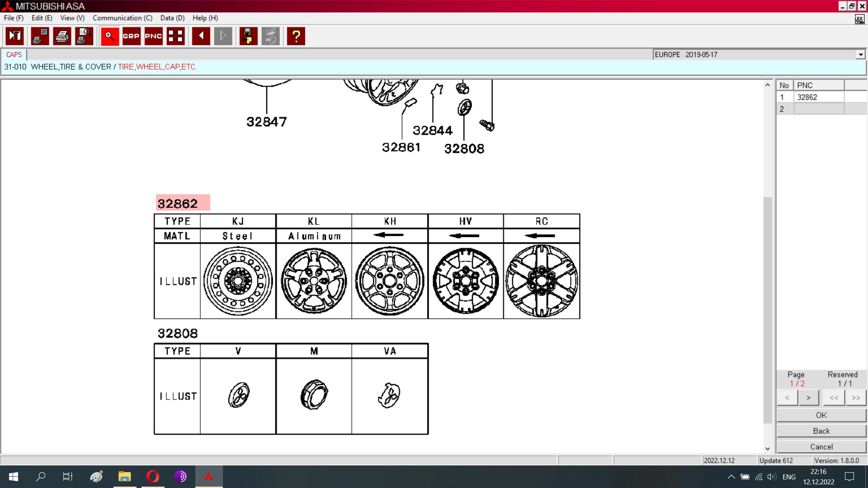
Task: Click the vertical scrollbar down arrow
Action: tap(767, 449)
